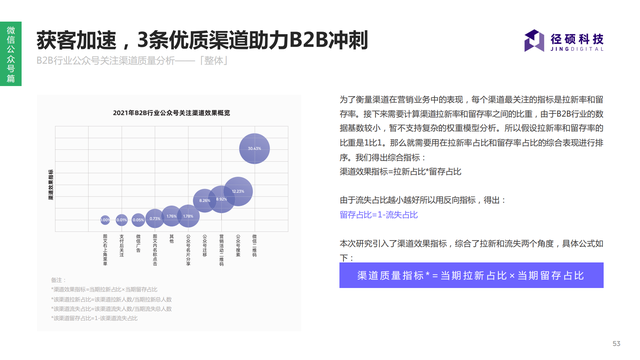Select the 1.79% bubble
This screenshot has width=640, height=360.
[x=188, y=216]
